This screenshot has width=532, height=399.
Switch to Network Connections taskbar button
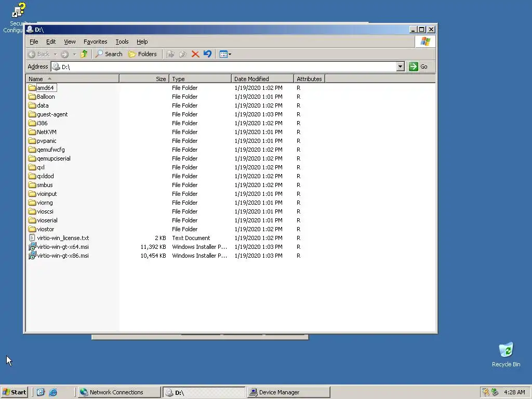pos(119,392)
